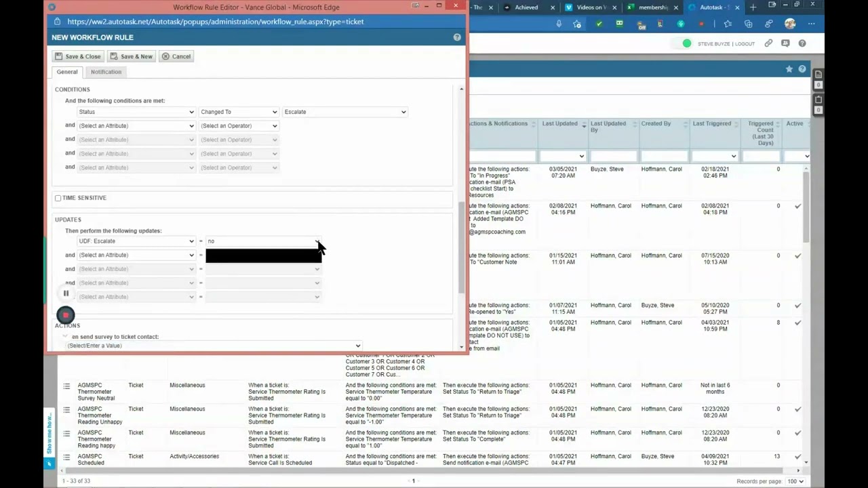
Task: Open menu for AGMSPC Thermometer Reading Unhappy row
Action: tap(66, 410)
